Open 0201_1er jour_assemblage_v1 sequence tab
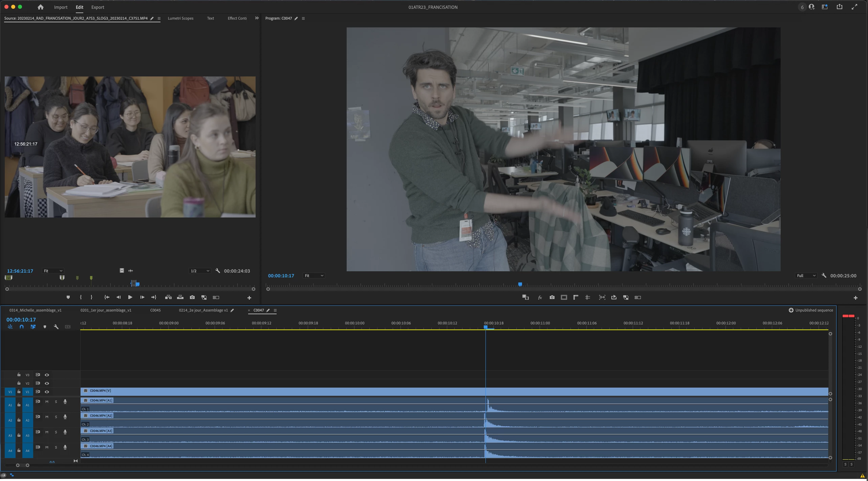 tap(106, 310)
